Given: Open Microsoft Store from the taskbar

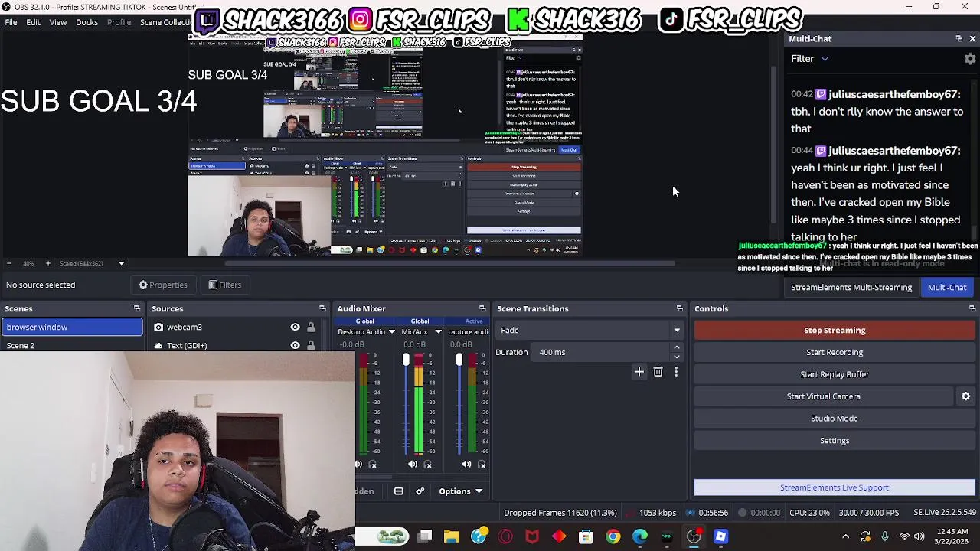Looking at the screenshot, I should point(586,536).
